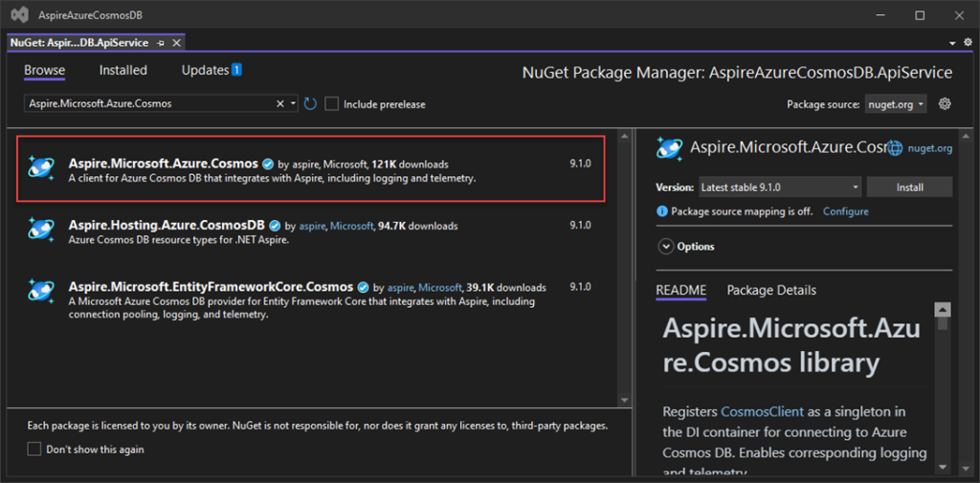
Task: Clear the search text with the X icon
Action: coord(280,103)
